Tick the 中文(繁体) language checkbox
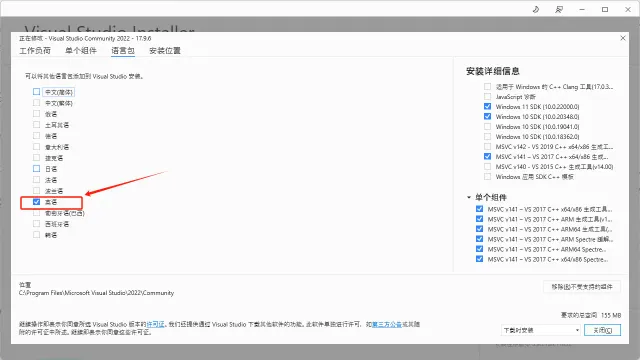Screen dimensions: 640x360 tap(36, 103)
